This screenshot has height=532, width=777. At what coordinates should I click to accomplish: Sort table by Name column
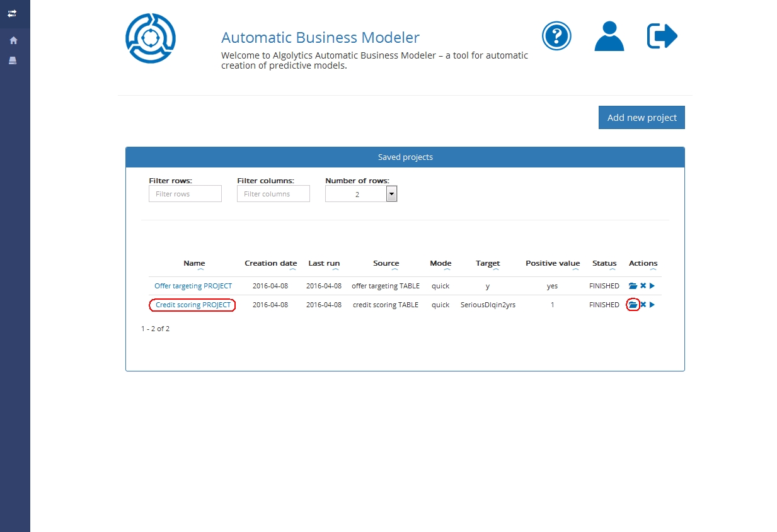point(194,264)
